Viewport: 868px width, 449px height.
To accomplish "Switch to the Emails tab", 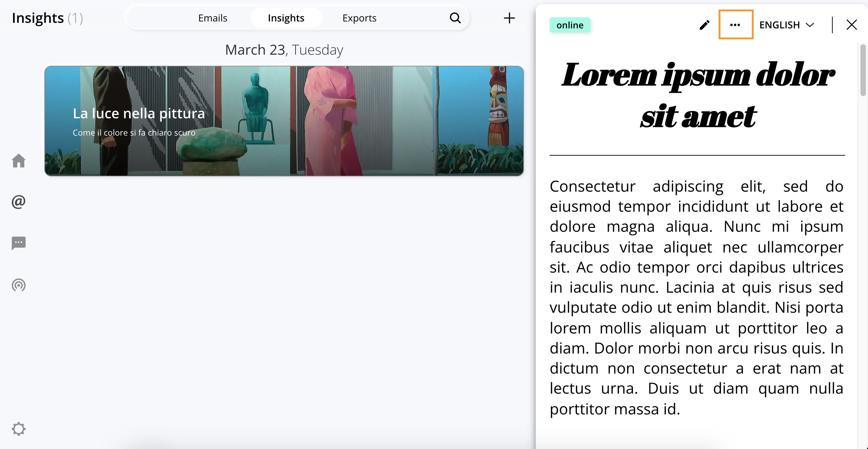I will [213, 18].
